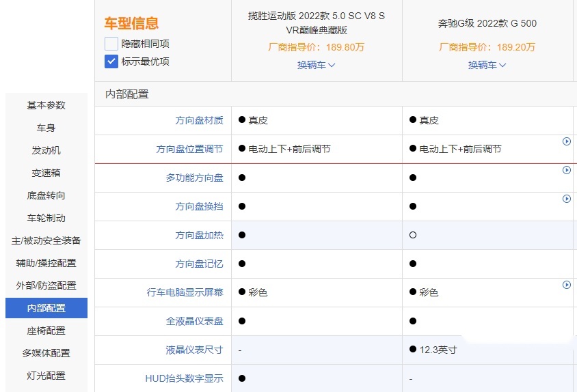Open the 方向盘记忆 parameter link
The width and height of the screenshot is (577, 392).
click(199, 264)
